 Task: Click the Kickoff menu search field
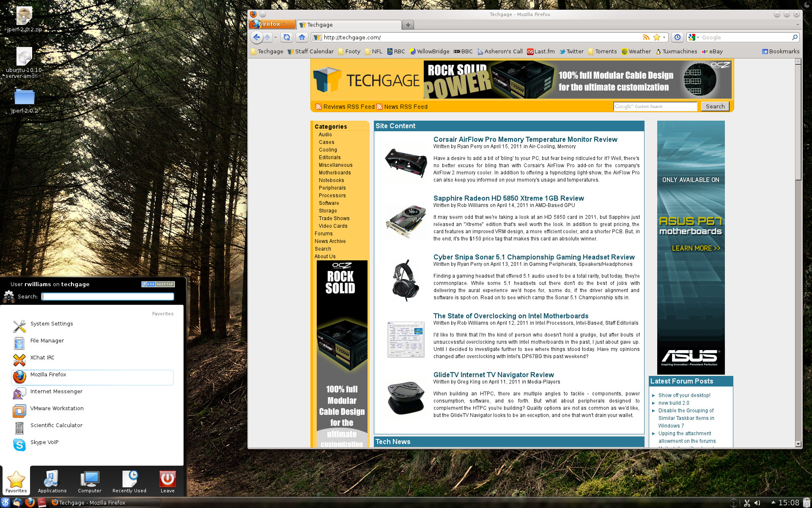pos(108,296)
